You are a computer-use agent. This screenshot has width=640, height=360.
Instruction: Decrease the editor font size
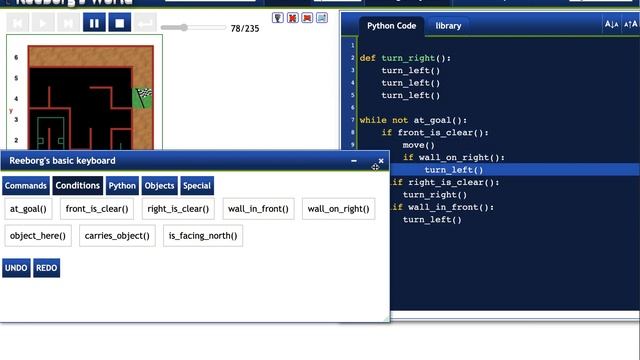pyautogui.click(x=611, y=24)
